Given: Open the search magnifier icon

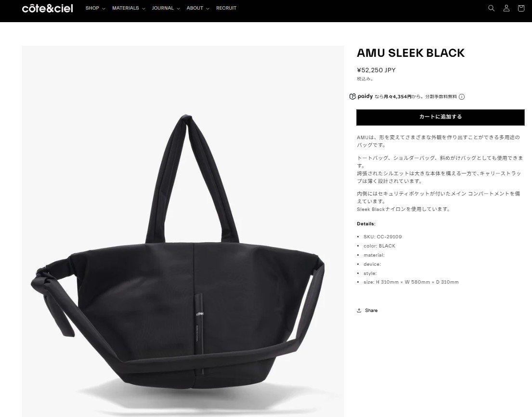Looking at the screenshot, I should point(491,8).
